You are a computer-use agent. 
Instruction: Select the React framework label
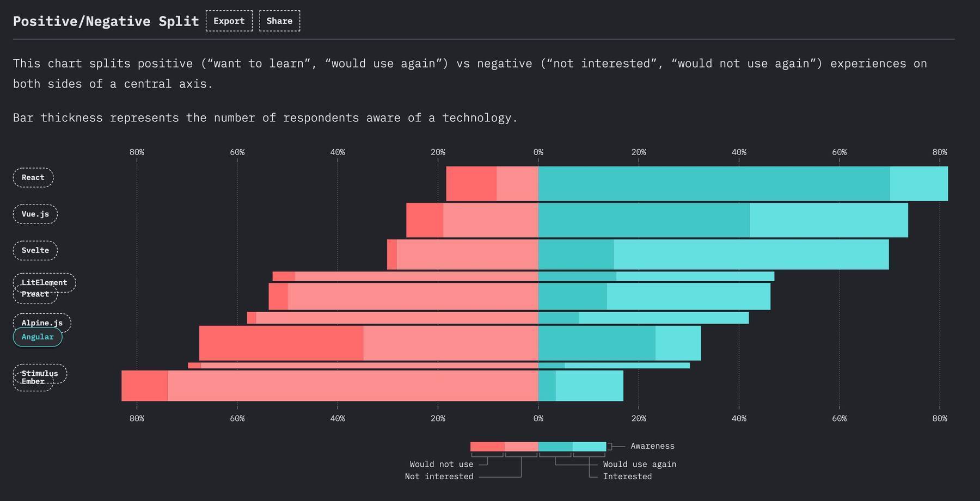click(33, 177)
